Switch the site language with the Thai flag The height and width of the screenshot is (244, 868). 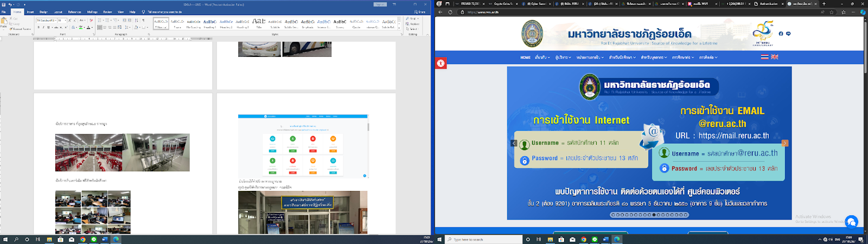(765, 57)
